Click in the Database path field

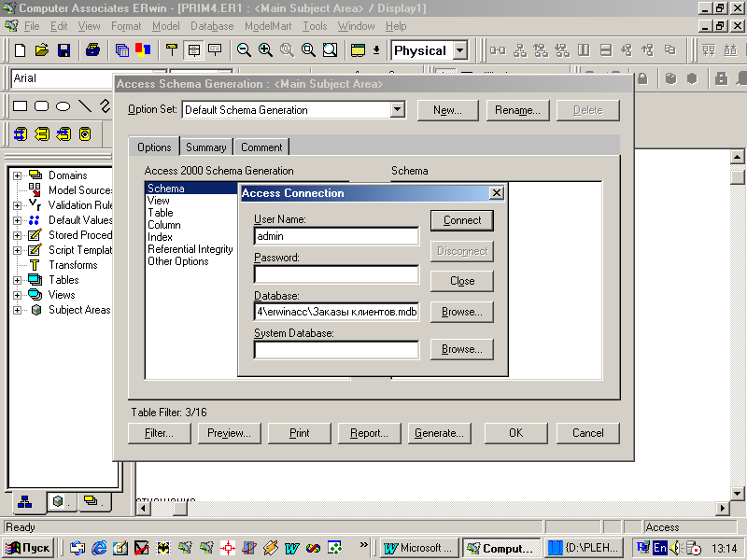click(336, 312)
